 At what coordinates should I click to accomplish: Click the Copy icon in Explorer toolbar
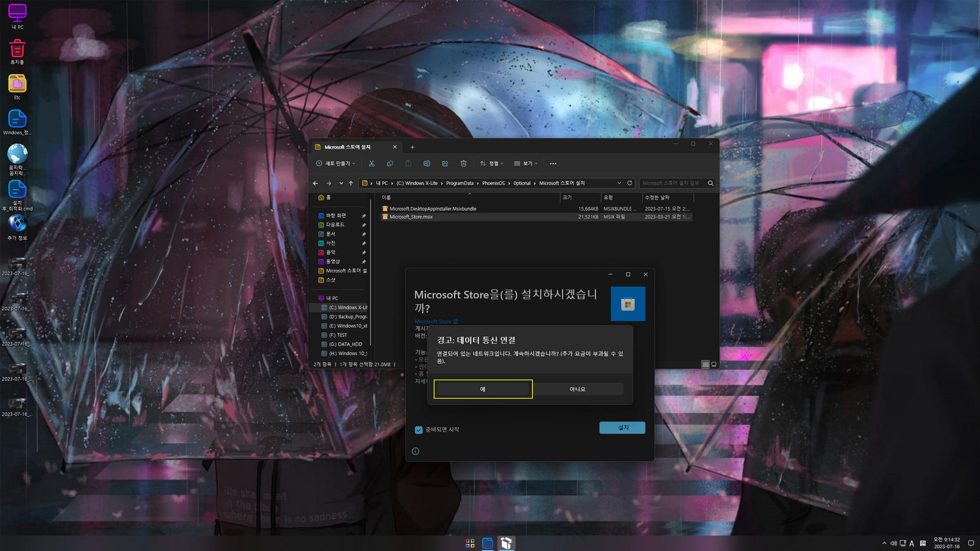coord(390,164)
